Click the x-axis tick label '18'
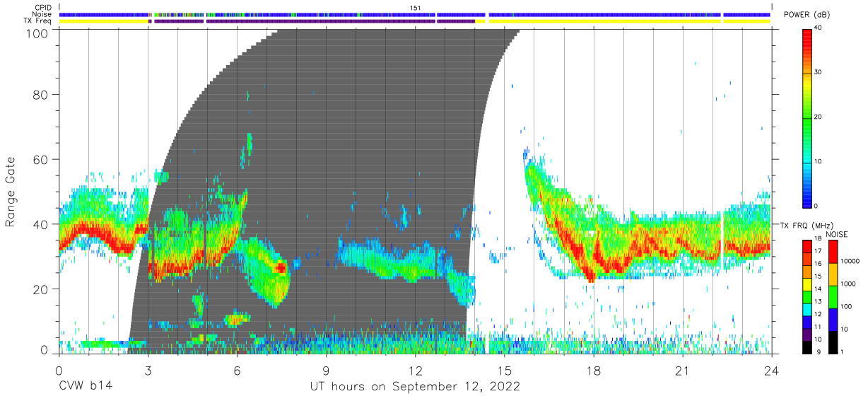Screen dimensions: 868x401 pyautogui.click(x=593, y=371)
